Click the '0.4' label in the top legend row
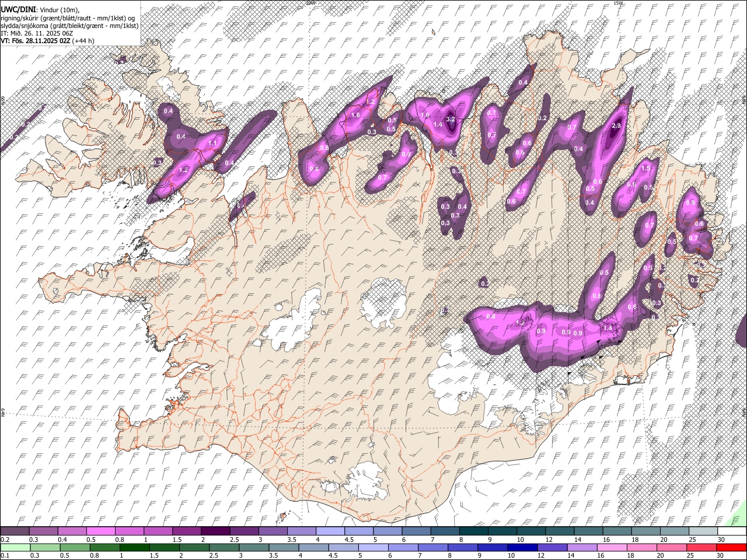The height and width of the screenshot is (560, 747). click(62, 540)
